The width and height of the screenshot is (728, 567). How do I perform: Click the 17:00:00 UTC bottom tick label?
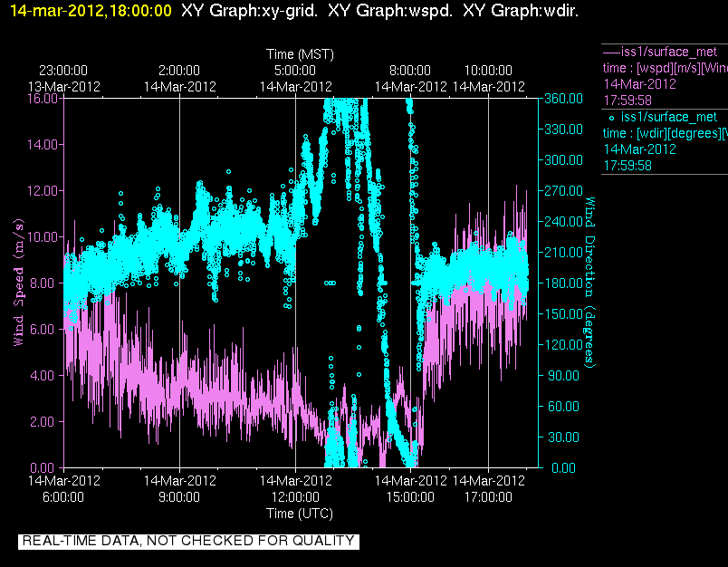[x=488, y=497]
